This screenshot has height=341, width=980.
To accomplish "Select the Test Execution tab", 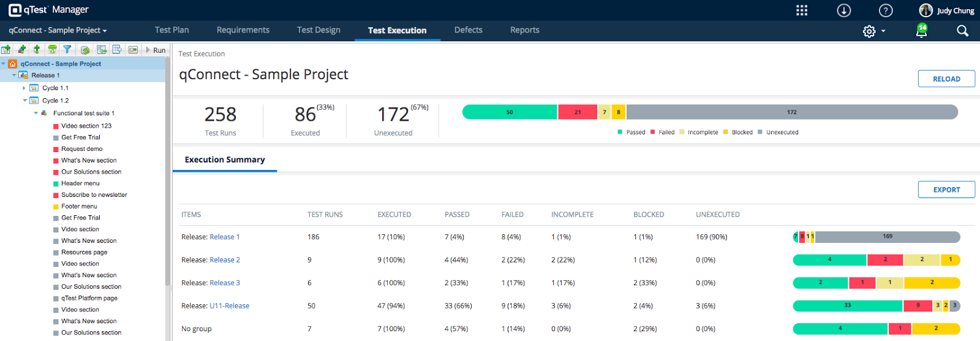I will 398,31.
